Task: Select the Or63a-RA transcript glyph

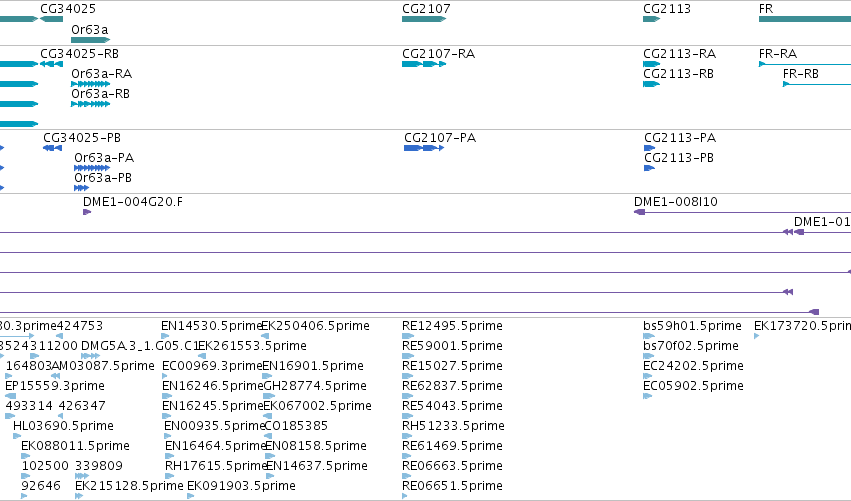Action: pyautogui.click(x=91, y=84)
